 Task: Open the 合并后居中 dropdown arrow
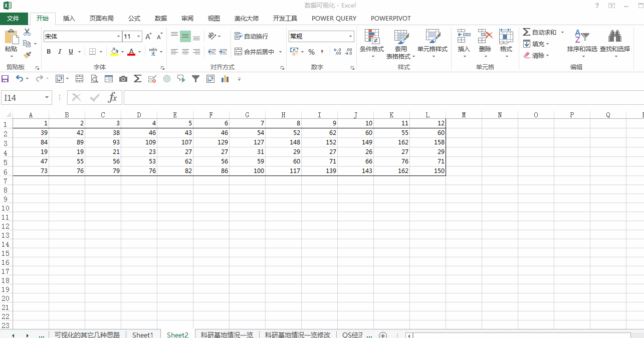pos(280,52)
